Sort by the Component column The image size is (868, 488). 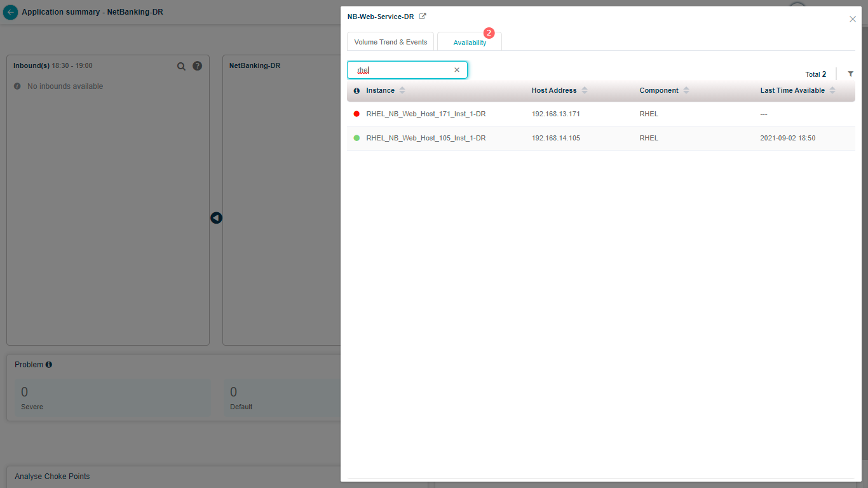tap(686, 91)
